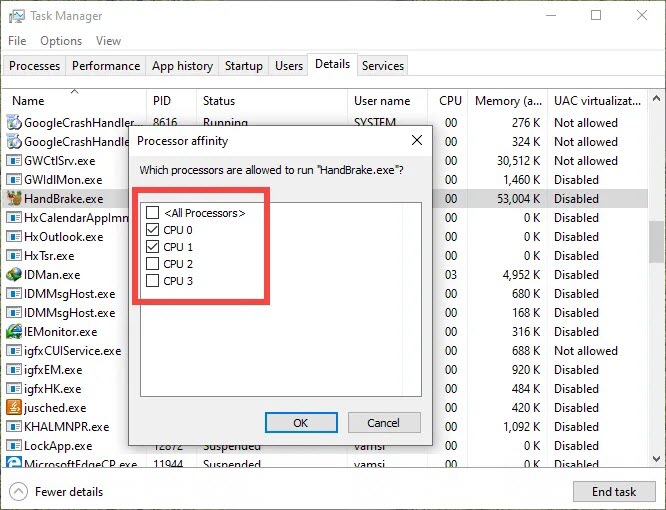Click the scrollbar up arrow
Image resolution: width=666 pixels, height=510 pixels.
tap(656, 99)
